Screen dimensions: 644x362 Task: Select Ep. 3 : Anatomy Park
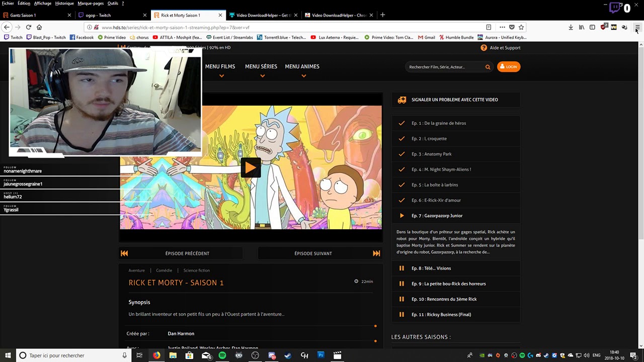[x=455, y=154]
